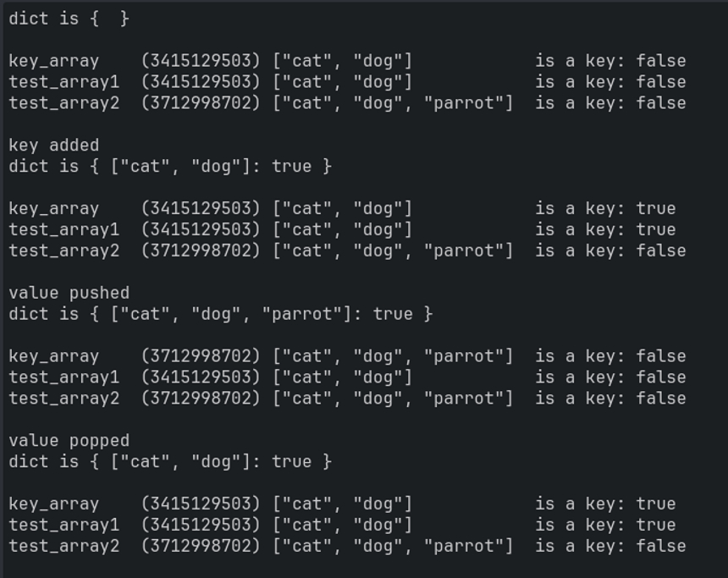This screenshot has width=728, height=578.
Task: Click the dict line containing "parrot"
Action: [220, 314]
